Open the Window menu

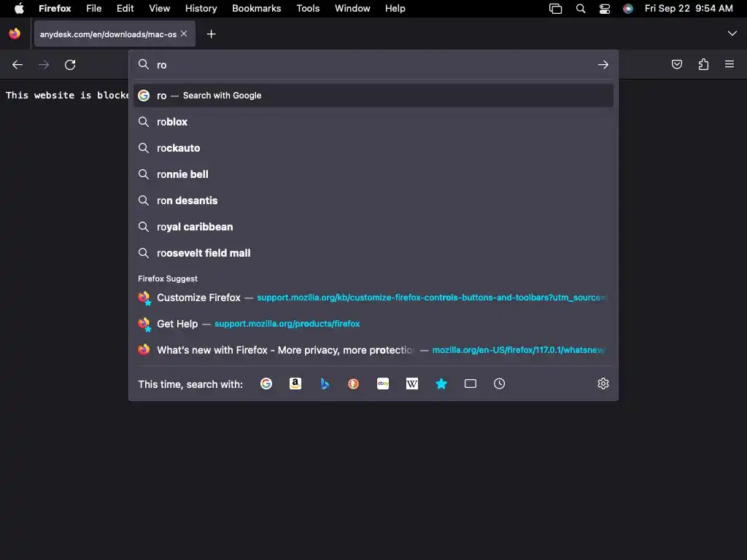pos(352,9)
